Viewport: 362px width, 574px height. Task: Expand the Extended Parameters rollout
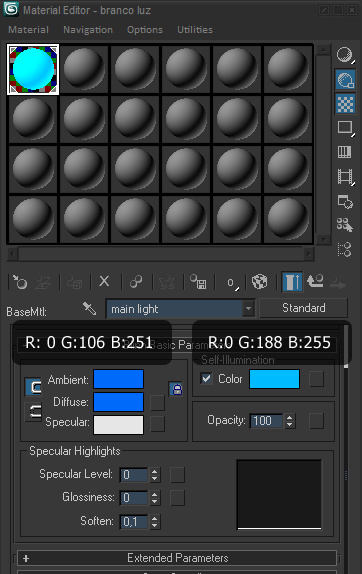(x=177, y=558)
